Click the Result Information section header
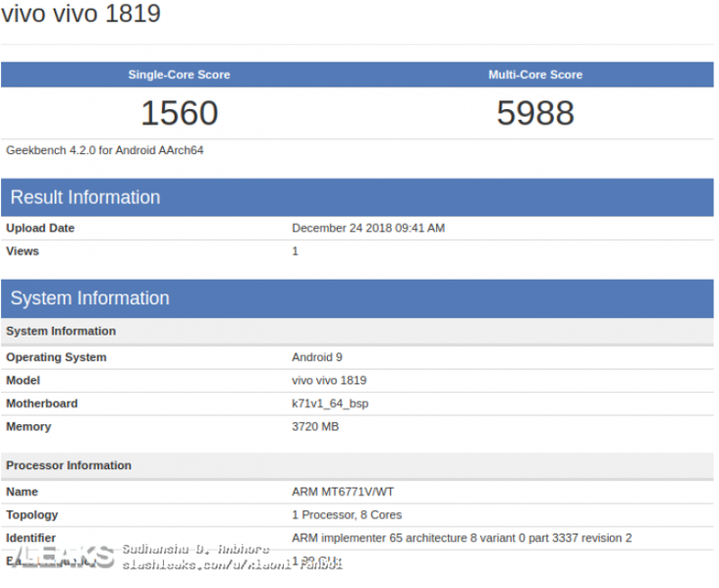The image size is (719, 588). point(358,197)
